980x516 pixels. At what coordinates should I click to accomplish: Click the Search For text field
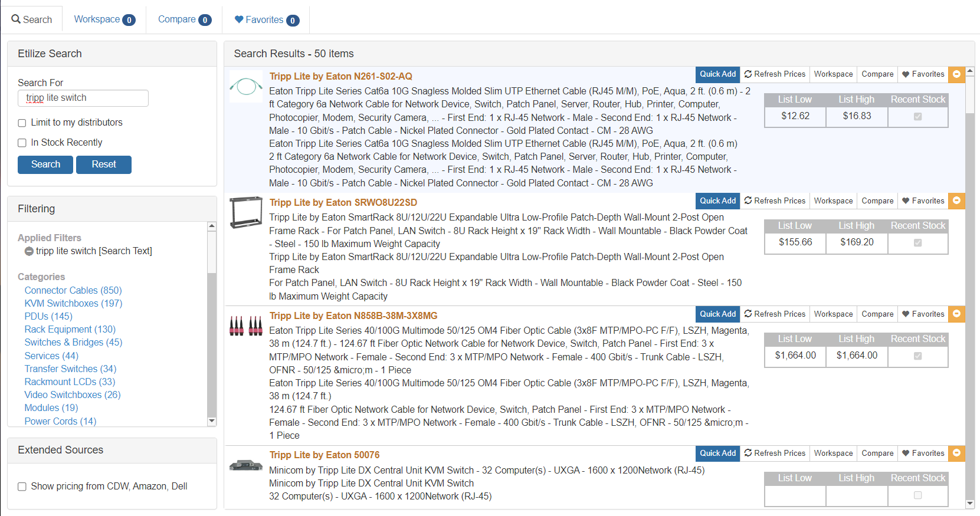click(x=83, y=98)
